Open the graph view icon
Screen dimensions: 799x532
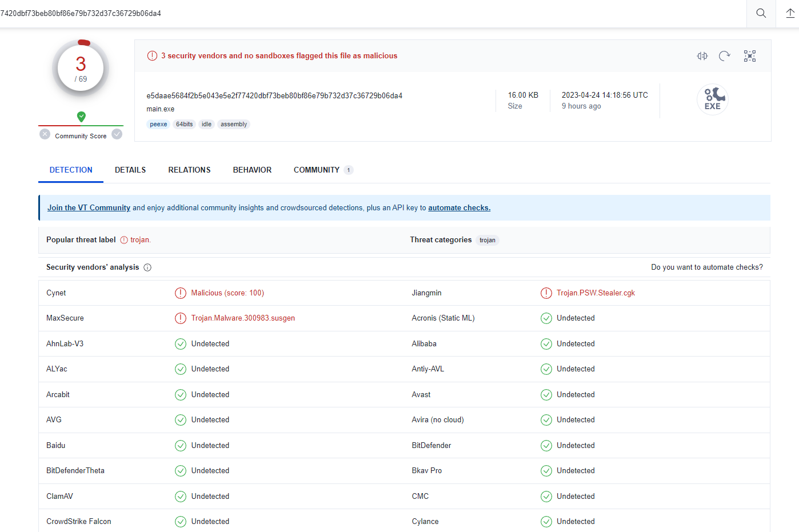tap(750, 56)
